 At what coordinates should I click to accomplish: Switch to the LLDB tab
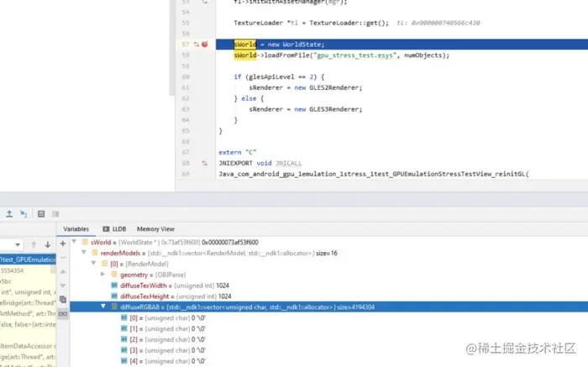pyautogui.click(x=114, y=229)
